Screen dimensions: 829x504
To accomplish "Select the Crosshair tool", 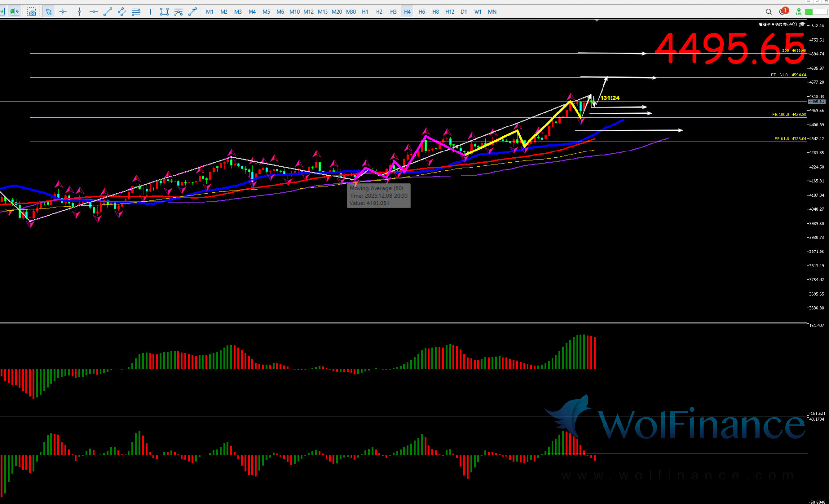I will click(x=63, y=12).
